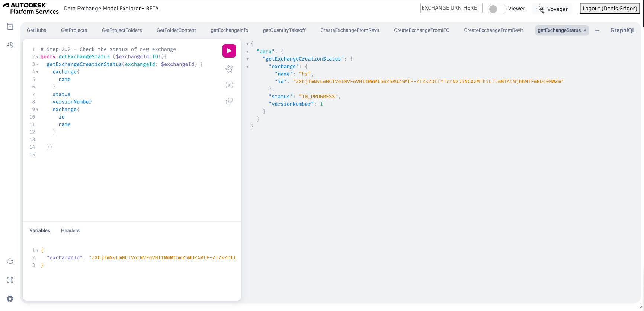
Task: Open the Variables editor pane
Action: [x=40, y=230]
